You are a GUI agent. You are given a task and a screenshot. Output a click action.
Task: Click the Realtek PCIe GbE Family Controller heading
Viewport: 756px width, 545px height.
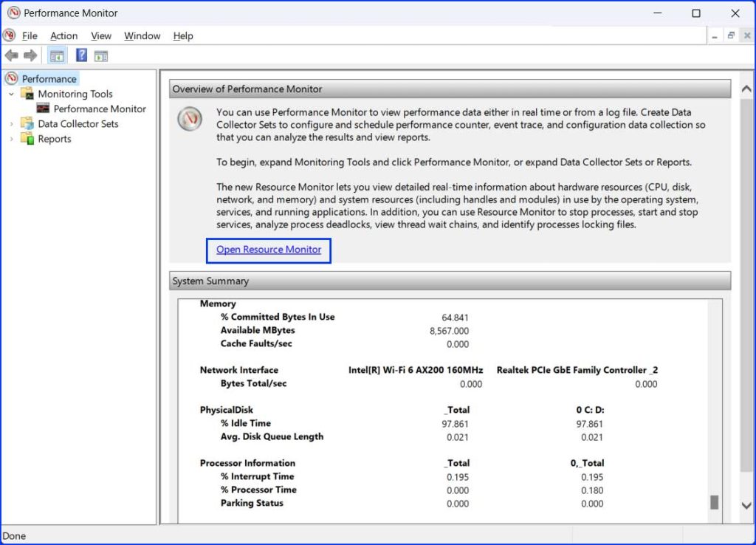click(x=577, y=370)
